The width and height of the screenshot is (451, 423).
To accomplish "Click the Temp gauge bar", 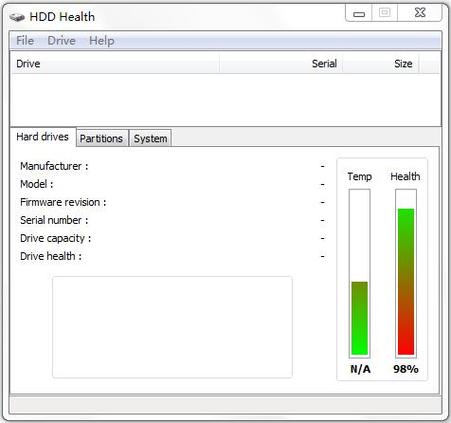I will point(360,273).
